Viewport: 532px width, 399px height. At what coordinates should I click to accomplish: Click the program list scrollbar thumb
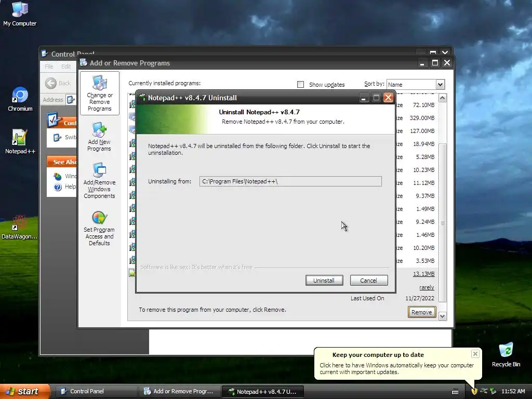(x=443, y=222)
